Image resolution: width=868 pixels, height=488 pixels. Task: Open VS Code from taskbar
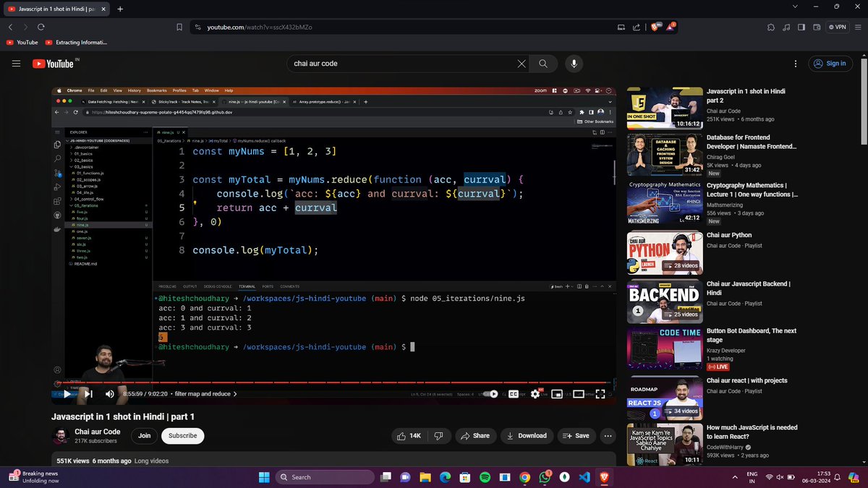click(583, 476)
